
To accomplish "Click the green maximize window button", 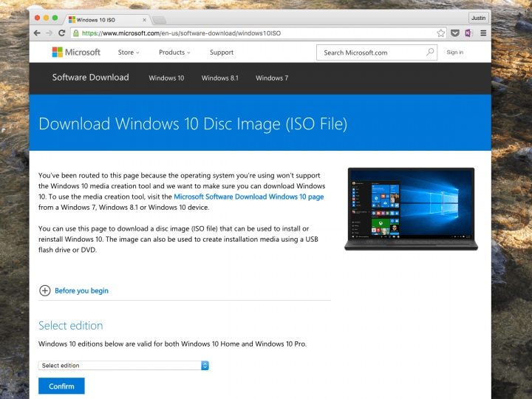I will pyautogui.click(x=55, y=18).
